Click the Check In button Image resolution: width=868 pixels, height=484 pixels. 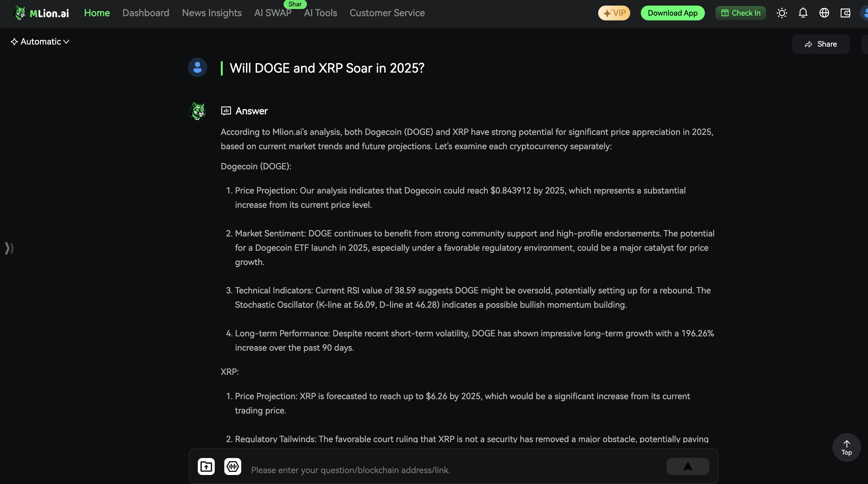(x=740, y=13)
